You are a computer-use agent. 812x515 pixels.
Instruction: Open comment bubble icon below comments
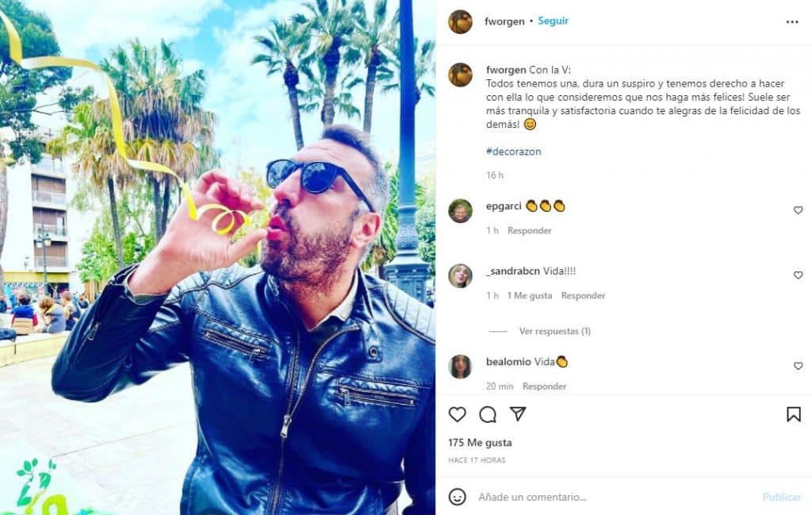[488, 414]
